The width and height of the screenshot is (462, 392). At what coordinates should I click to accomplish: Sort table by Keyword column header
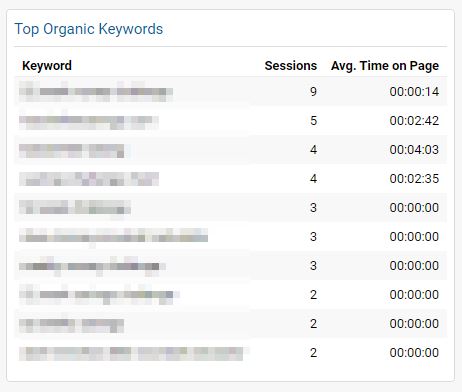tap(47, 66)
